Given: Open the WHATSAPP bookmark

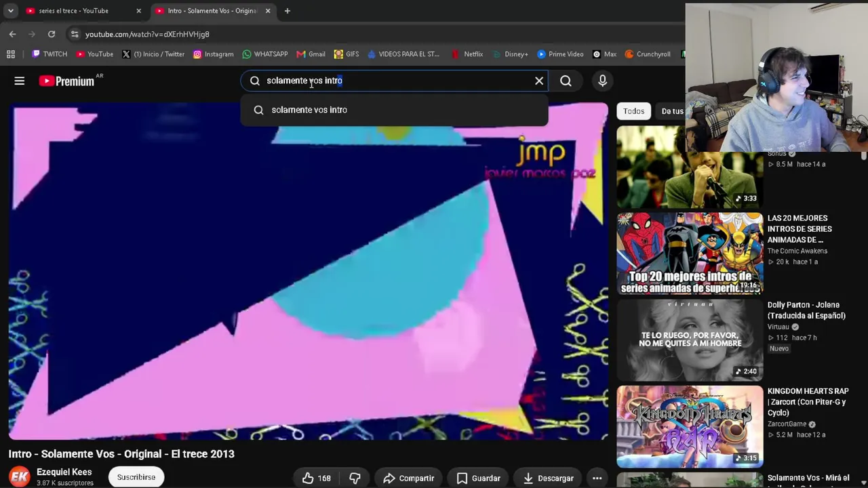Looking at the screenshot, I should pyautogui.click(x=265, y=54).
